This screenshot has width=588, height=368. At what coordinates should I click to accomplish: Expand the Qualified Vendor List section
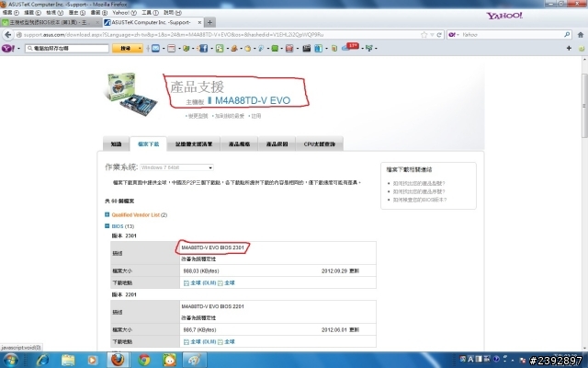tap(107, 214)
